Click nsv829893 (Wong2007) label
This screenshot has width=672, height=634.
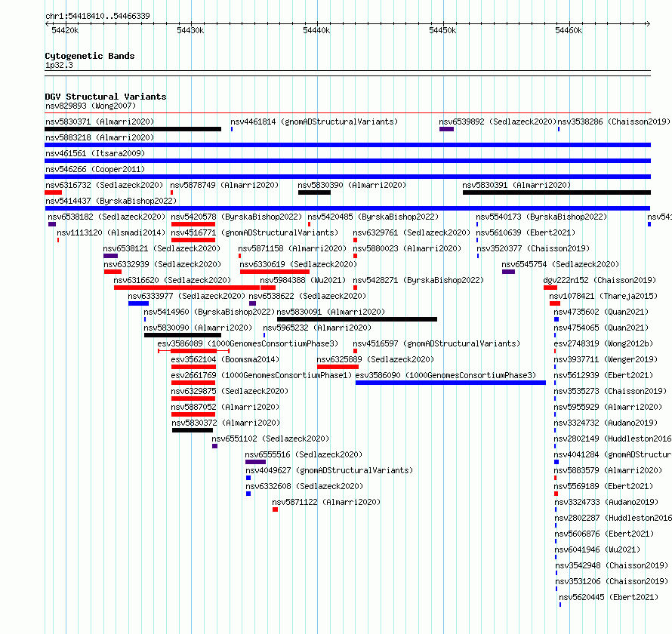click(x=91, y=106)
